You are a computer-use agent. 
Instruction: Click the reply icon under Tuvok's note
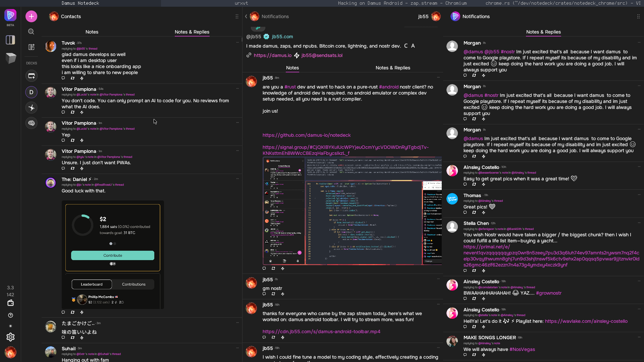[x=63, y=78]
